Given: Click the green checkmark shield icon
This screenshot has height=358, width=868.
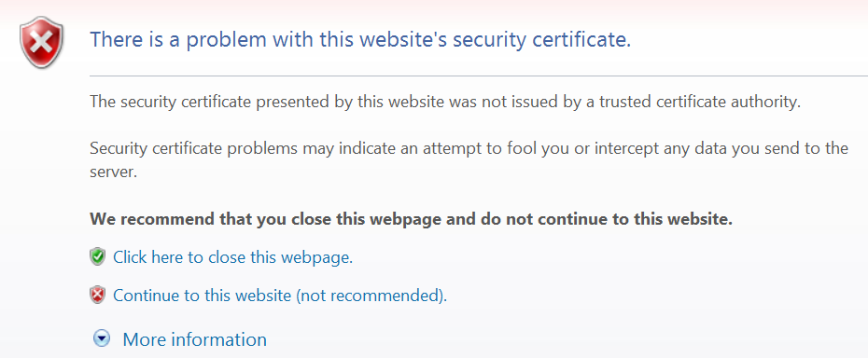Looking at the screenshot, I should pos(97,256).
